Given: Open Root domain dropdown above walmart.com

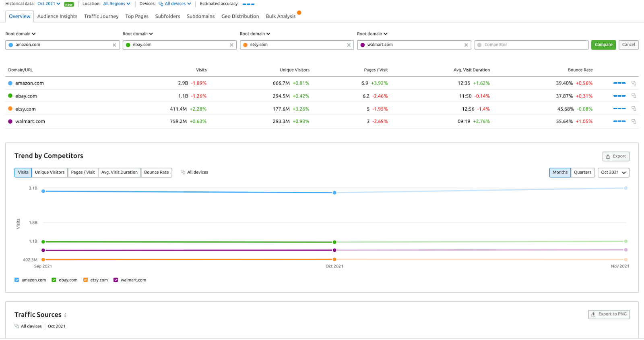Looking at the screenshot, I should pyautogui.click(x=372, y=34).
